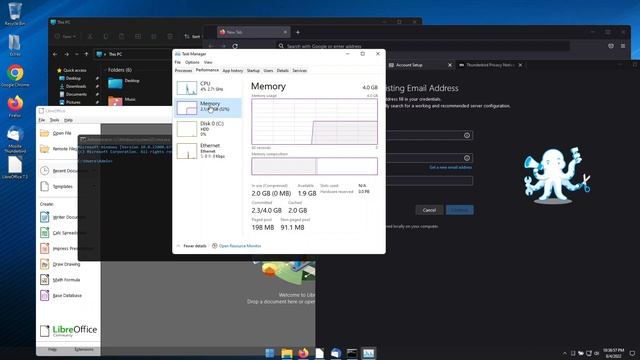Screen dimensions: 640x360
Task: Switch to the Services tab
Action: [x=300, y=71]
